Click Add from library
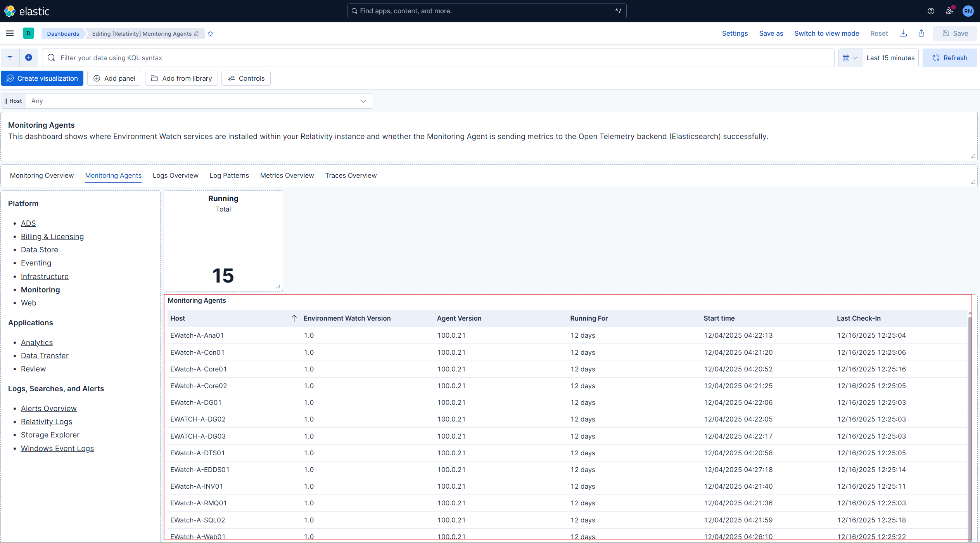 181,78
